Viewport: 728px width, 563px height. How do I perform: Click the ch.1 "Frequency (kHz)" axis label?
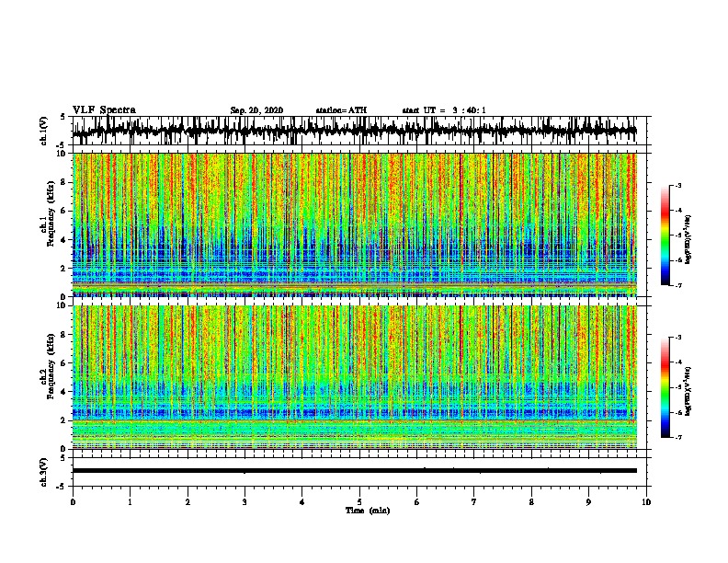[x=51, y=213]
